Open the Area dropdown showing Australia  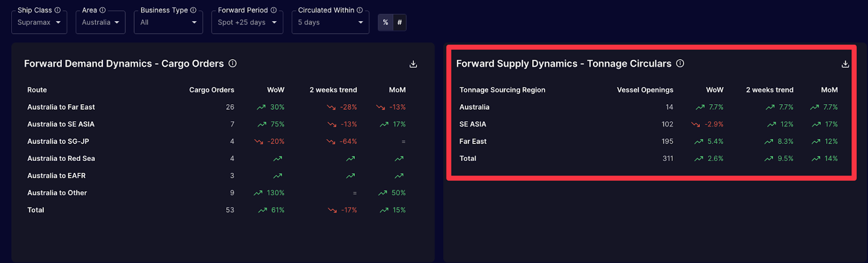(x=100, y=22)
